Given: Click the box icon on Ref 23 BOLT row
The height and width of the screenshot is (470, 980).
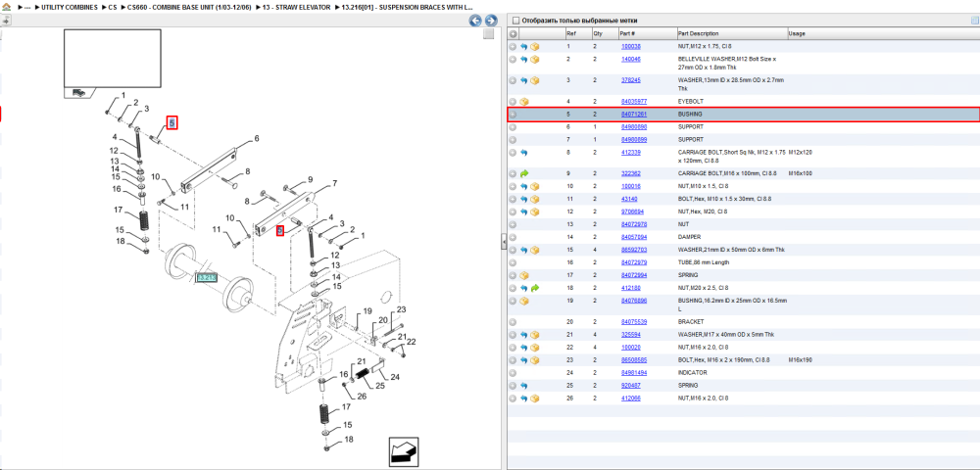Looking at the screenshot, I should click(x=535, y=360).
